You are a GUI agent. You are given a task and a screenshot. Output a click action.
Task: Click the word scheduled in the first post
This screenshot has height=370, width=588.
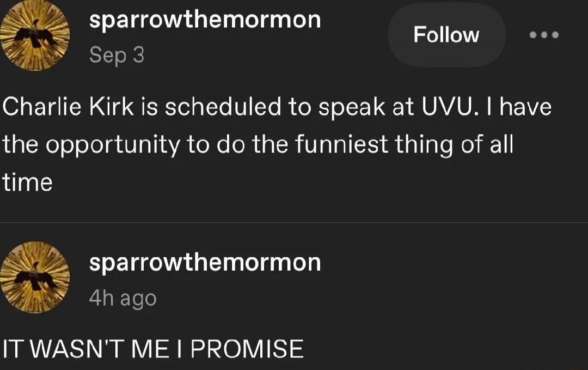click(223, 107)
